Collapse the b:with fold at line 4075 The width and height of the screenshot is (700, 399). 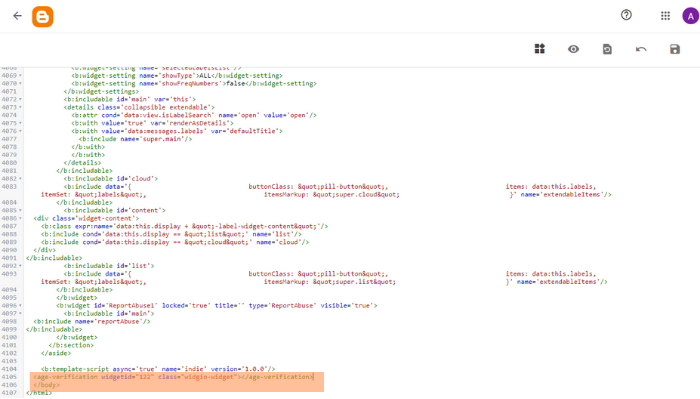21,124
